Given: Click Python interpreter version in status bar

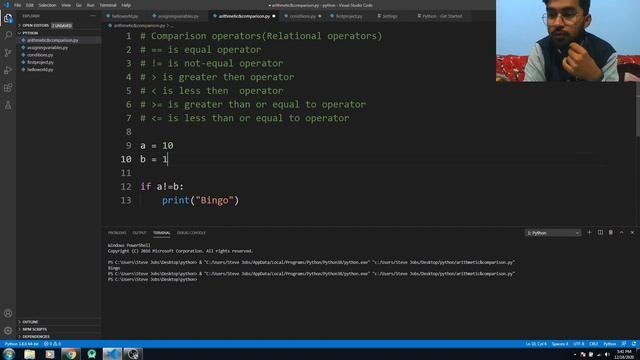Looking at the screenshot, I should (x=21, y=344).
